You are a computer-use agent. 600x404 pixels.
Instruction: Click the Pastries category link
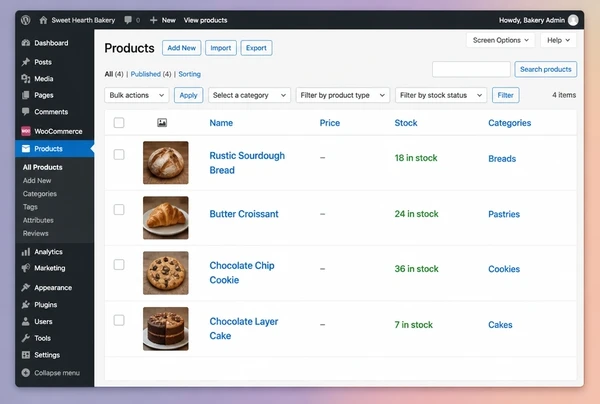(504, 214)
